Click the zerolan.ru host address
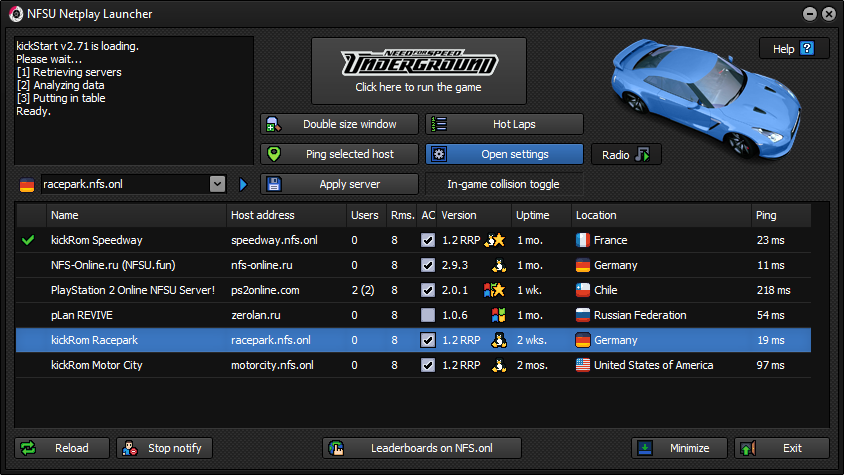This screenshot has height=475, width=844. coord(256,315)
